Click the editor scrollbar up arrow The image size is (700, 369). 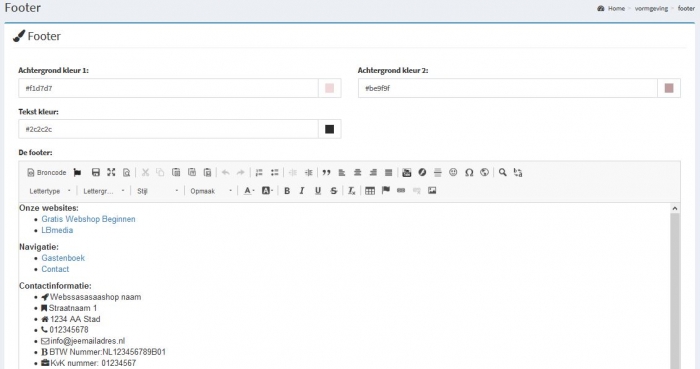pyautogui.click(x=675, y=208)
